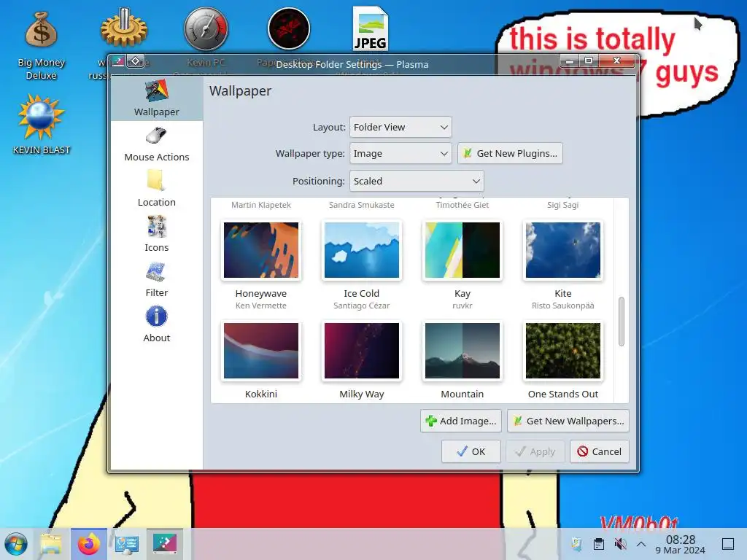
Task: Expand the Positioning dropdown set to Scaled
Action: point(417,181)
